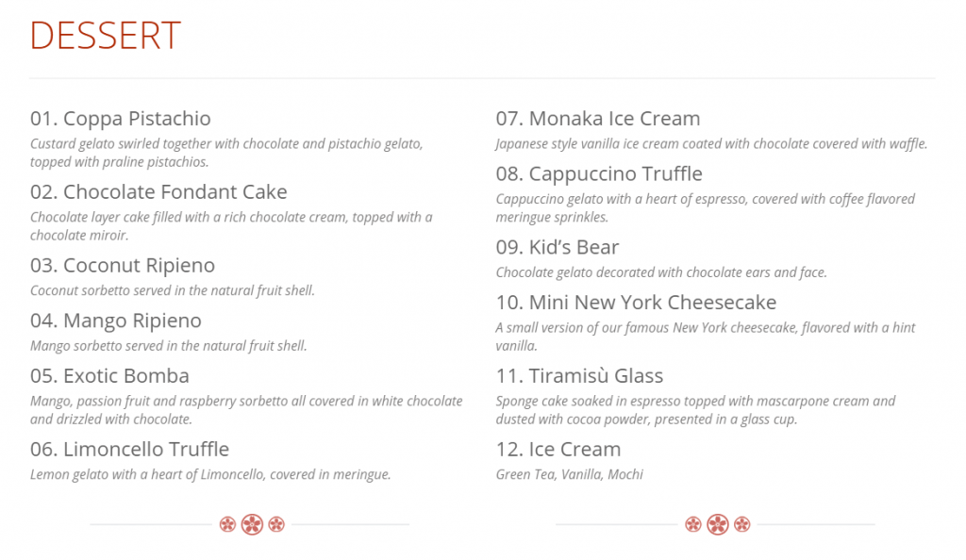Viewport: 966px width, 560px height.
Task: Click the Green Tea, Vanilla, Mochi flavors text
Action: pos(570,474)
